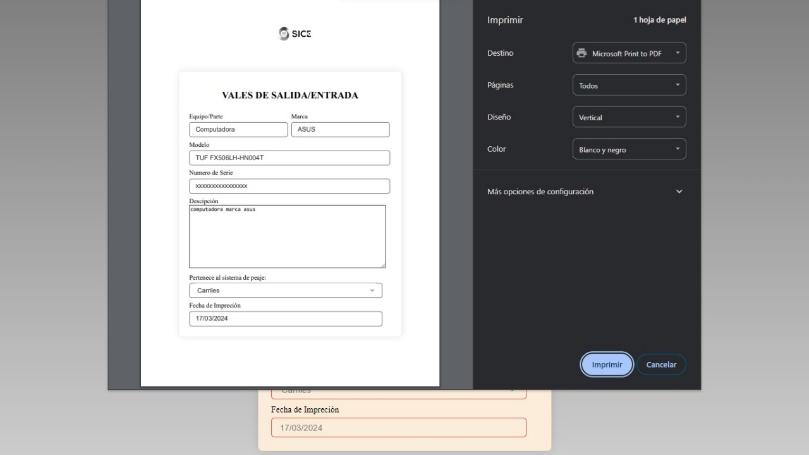Click the 'Destino' label
Image resolution: width=809 pixels, height=455 pixels.
[x=500, y=53]
